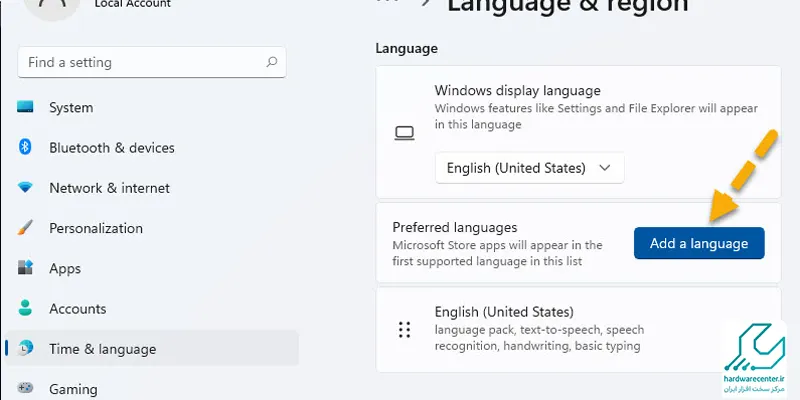Screen dimensions: 800x400
Task: Select the English (United States) language row
Action: click(x=578, y=330)
